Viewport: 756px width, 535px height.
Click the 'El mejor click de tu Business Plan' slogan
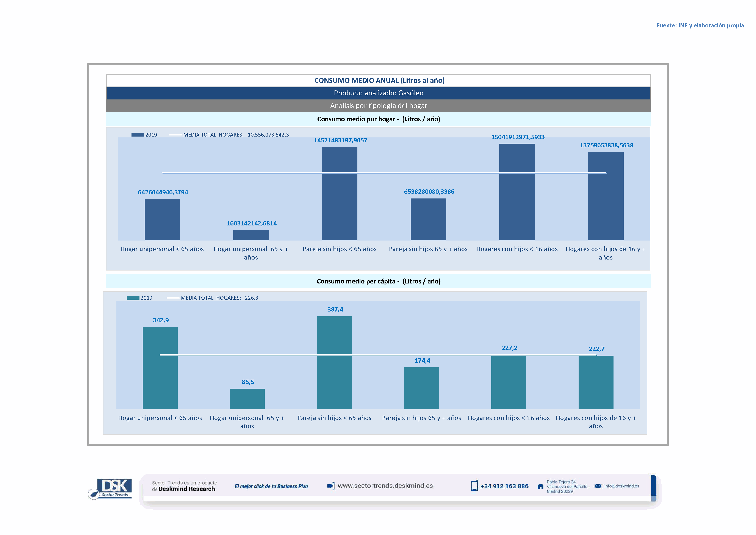[x=271, y=486]
